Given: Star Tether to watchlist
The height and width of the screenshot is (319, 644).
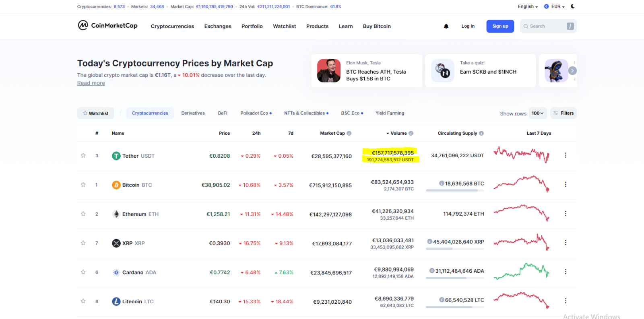Looking at the screenshot, I should coord(83,155).
